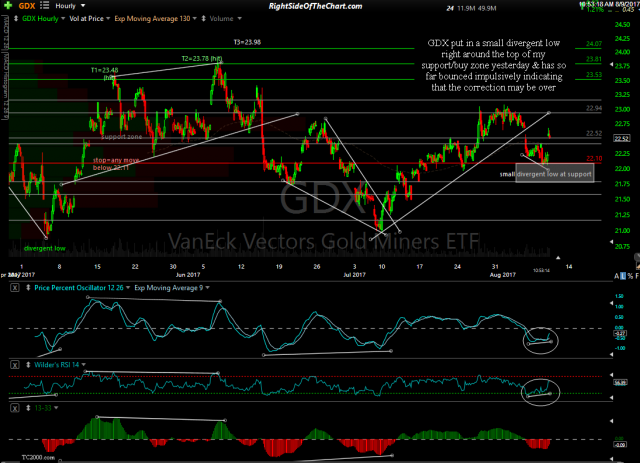Screen dimensions: 640x463
Task: Click reorder arrows on the PPO pane
Action: 28,287
